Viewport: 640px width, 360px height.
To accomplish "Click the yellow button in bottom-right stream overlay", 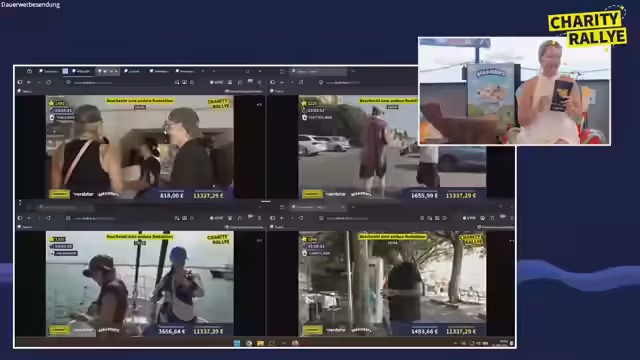I will pos(312,330).
